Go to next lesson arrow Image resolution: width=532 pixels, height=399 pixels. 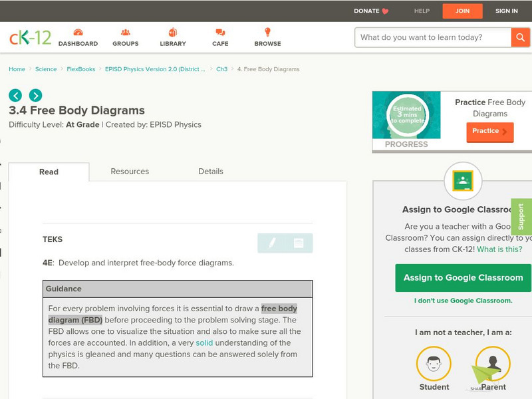tap(35, 95)
